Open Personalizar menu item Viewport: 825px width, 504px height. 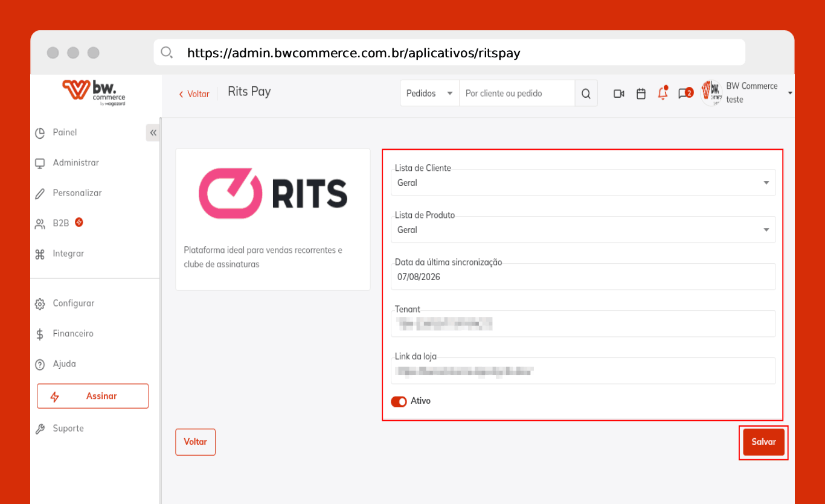tap(77, 193)
